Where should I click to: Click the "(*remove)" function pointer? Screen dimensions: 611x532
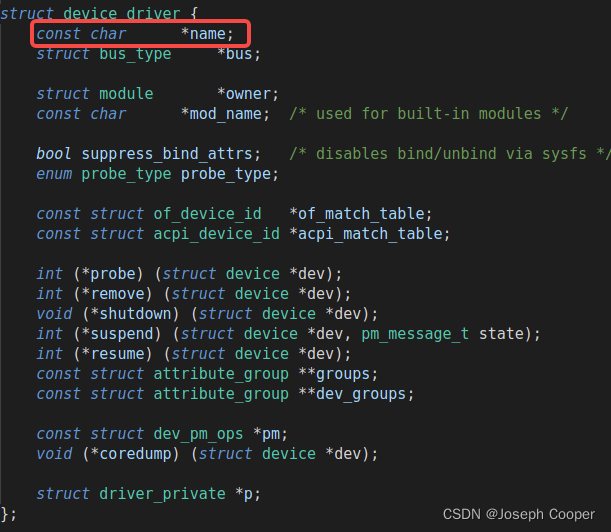click(113, 294)
